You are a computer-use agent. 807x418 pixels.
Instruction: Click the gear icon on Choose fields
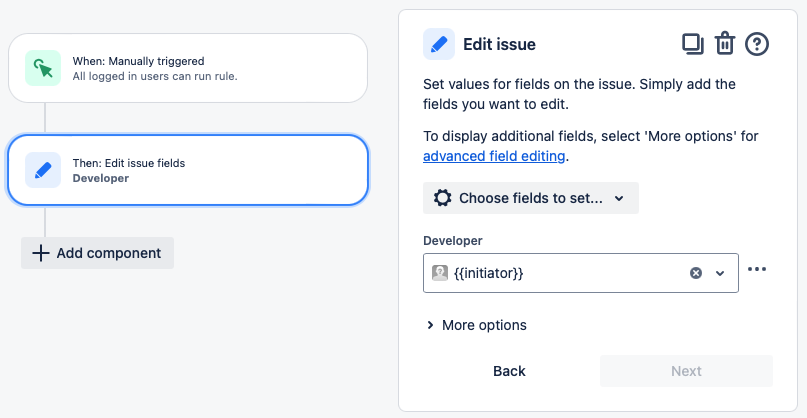coord(442,198)
